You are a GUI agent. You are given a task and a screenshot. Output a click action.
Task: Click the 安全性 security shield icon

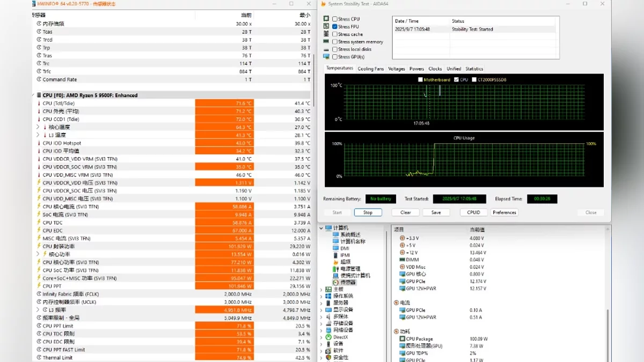[328, 357]
